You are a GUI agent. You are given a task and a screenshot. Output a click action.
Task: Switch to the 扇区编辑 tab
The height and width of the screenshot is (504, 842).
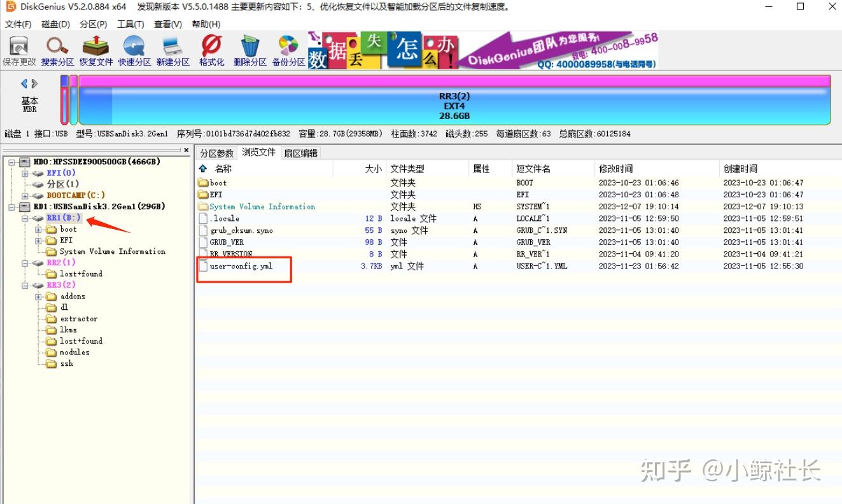302,153
